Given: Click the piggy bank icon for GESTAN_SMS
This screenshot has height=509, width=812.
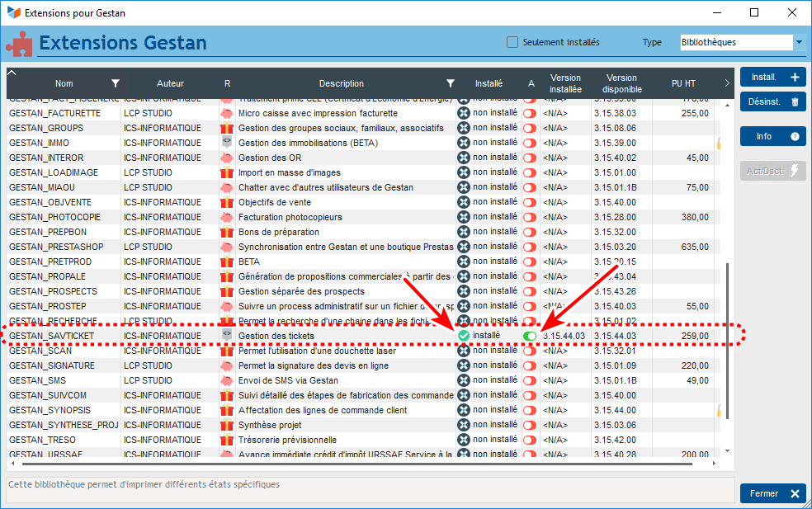Looking at the screenshot, I should (x=227, y=380).
